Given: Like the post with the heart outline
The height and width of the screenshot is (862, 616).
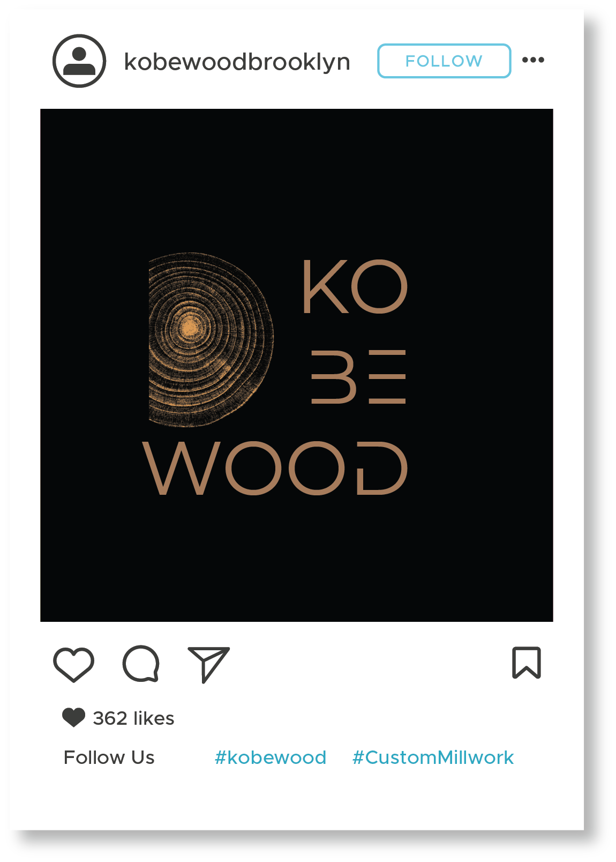Looking at the screenshot, I should 74,665.
